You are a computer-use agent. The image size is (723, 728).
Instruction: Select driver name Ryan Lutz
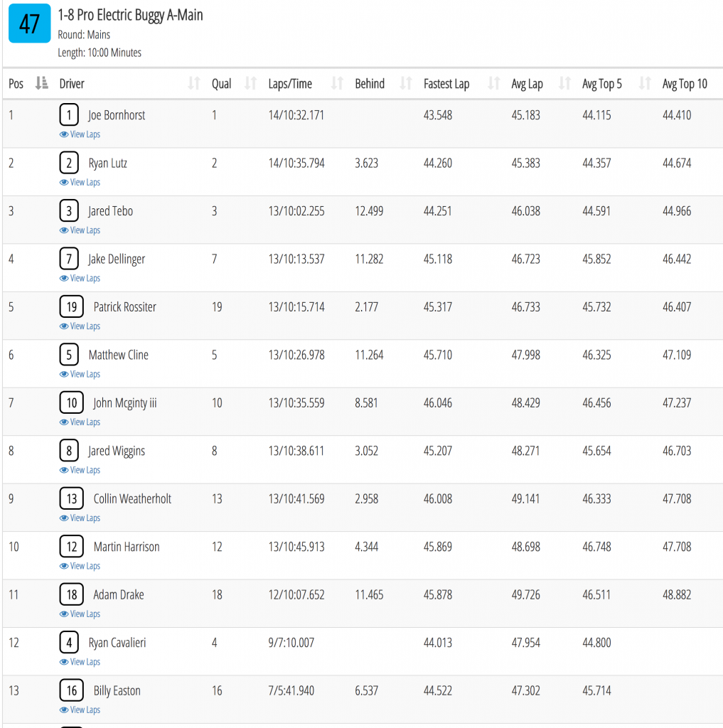pyautogui.click(x=108, y=164)
